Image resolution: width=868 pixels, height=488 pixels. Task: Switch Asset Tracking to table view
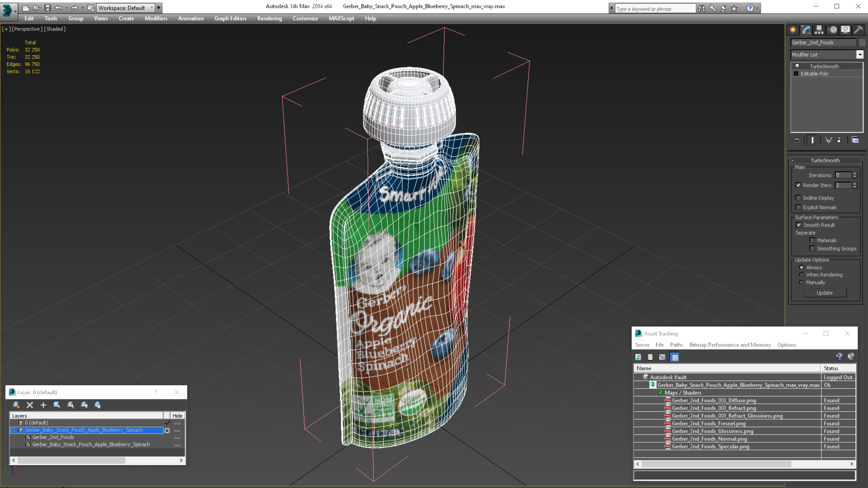tap(675, 357)
